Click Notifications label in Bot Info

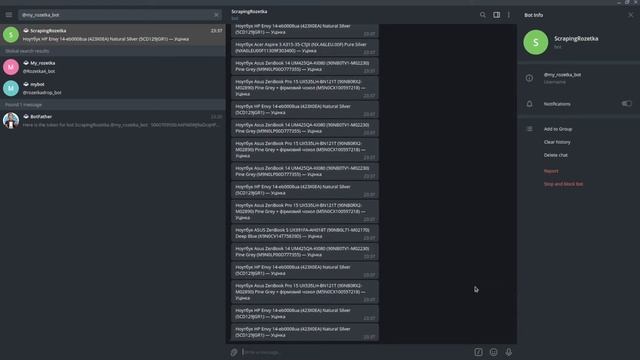(x=557, y=104)
